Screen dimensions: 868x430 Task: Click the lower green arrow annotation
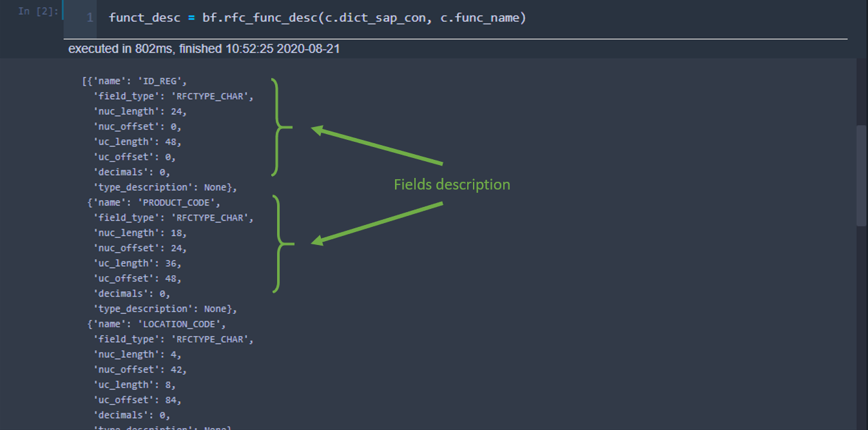[378, 223]
